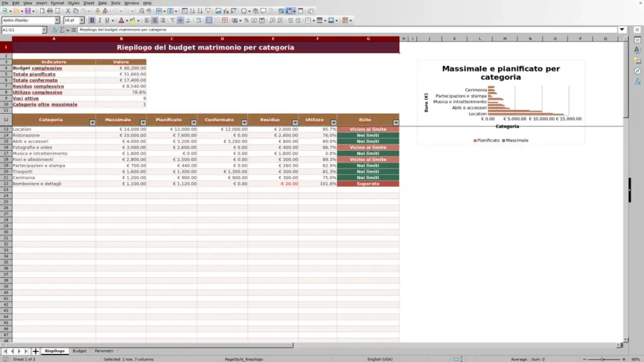Viewport: 644px width, 362px height.
Task: Click the Print icon
Action: (x=50, y=11)
